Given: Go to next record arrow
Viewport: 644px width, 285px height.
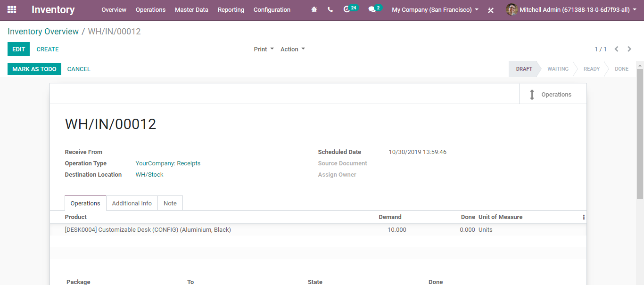Looking at the screenshot, I should (x=629, y=49).
